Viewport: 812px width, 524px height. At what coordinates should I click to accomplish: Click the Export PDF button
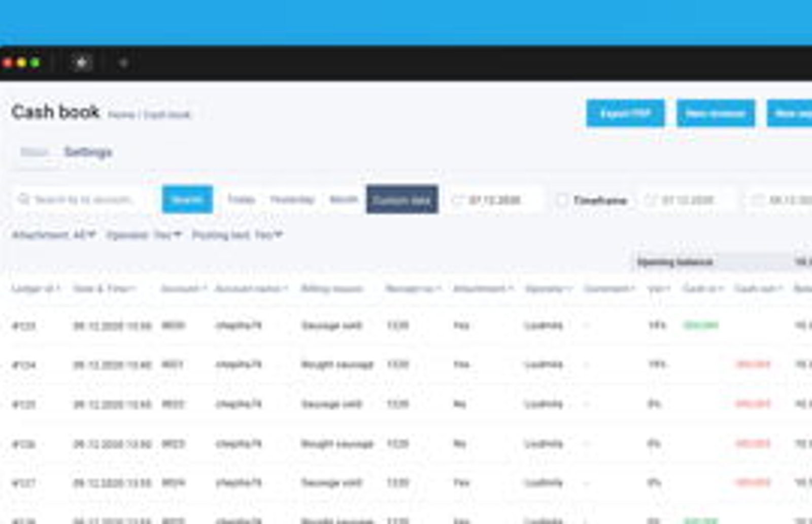[625, 113]
